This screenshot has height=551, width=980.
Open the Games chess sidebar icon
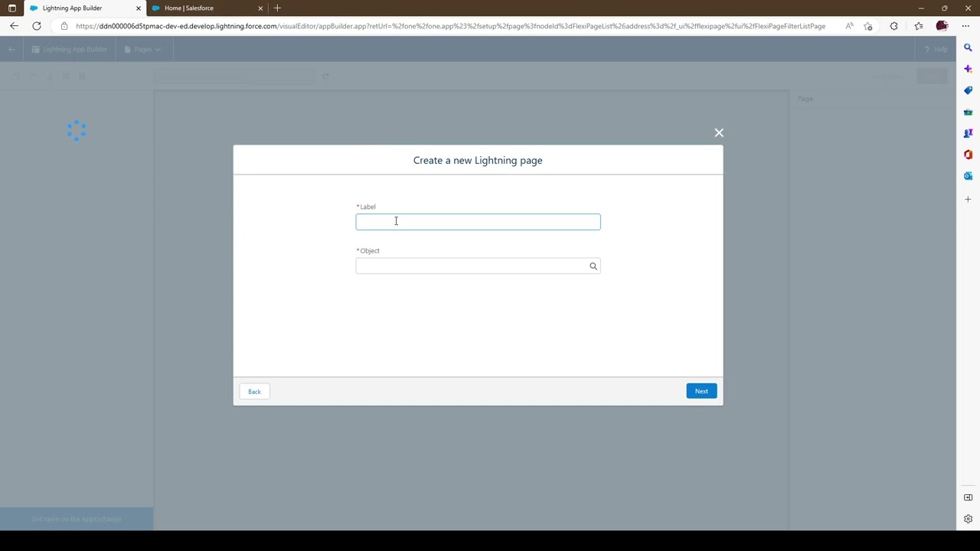968,133
